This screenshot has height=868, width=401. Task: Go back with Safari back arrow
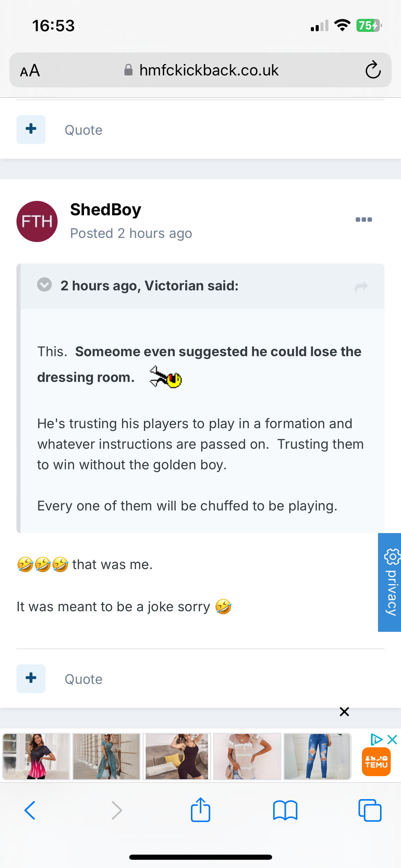click(30, 810)
